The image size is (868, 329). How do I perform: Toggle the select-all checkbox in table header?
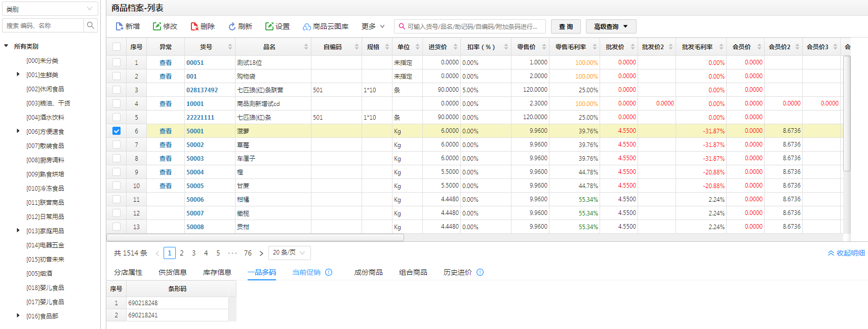click(x=116, y=47)
